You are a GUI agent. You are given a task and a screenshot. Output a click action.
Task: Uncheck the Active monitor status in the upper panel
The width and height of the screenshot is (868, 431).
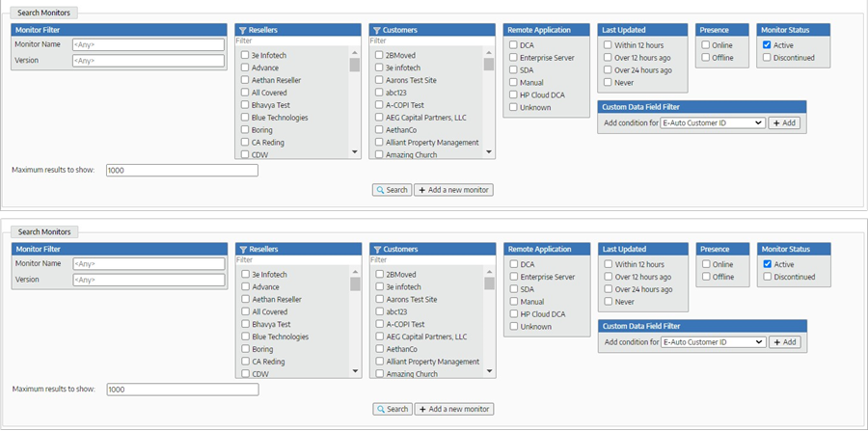pyautogui.click(x=767, y=45)
